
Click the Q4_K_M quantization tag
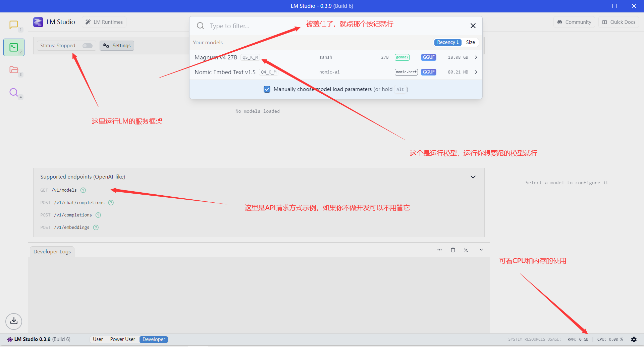click(x=269, y=72)
